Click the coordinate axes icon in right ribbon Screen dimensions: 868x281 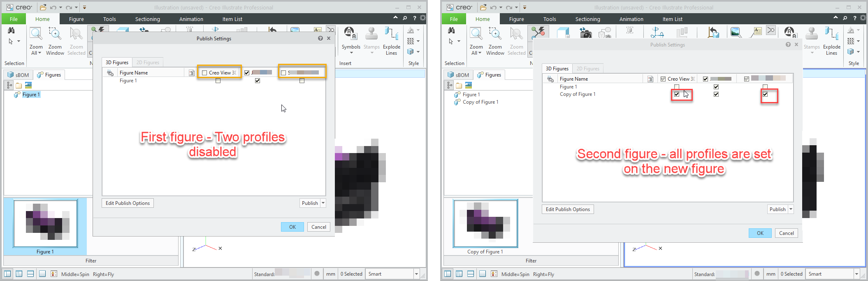tap(657, 33)
